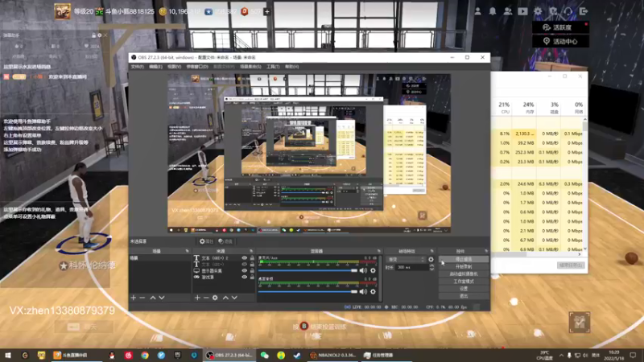Click 活动中心 button at top right
644x362 pixels.
(x=560, y=42)
